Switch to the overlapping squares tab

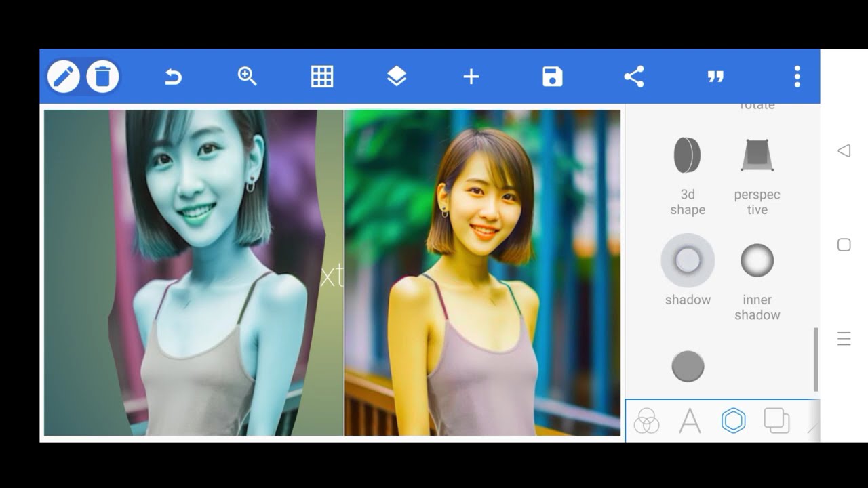coord(776,421)
